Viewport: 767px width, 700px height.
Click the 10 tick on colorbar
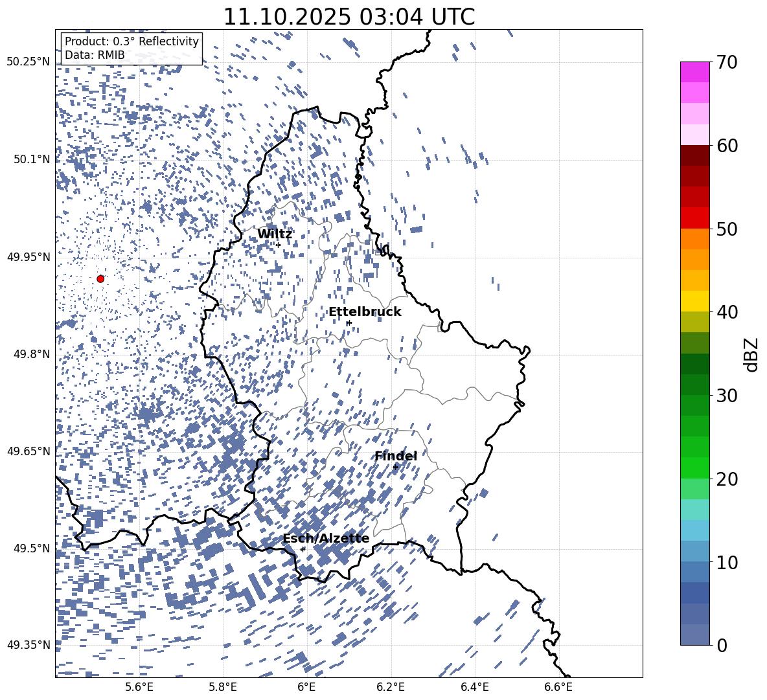[727, 561]
